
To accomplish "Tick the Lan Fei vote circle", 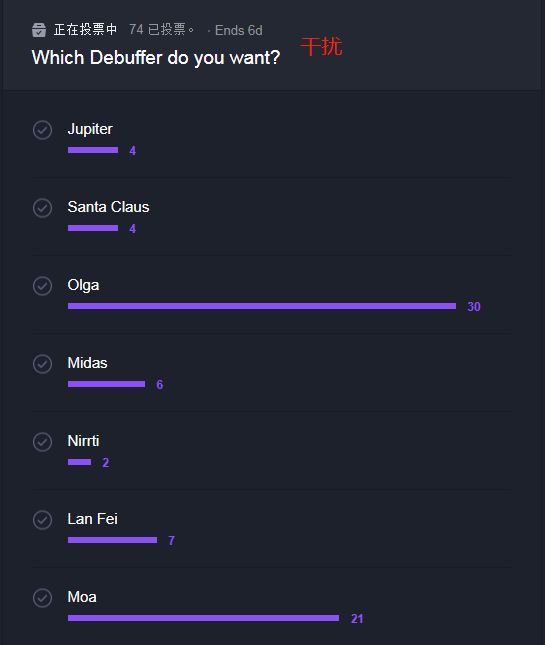I will (42, 520).
